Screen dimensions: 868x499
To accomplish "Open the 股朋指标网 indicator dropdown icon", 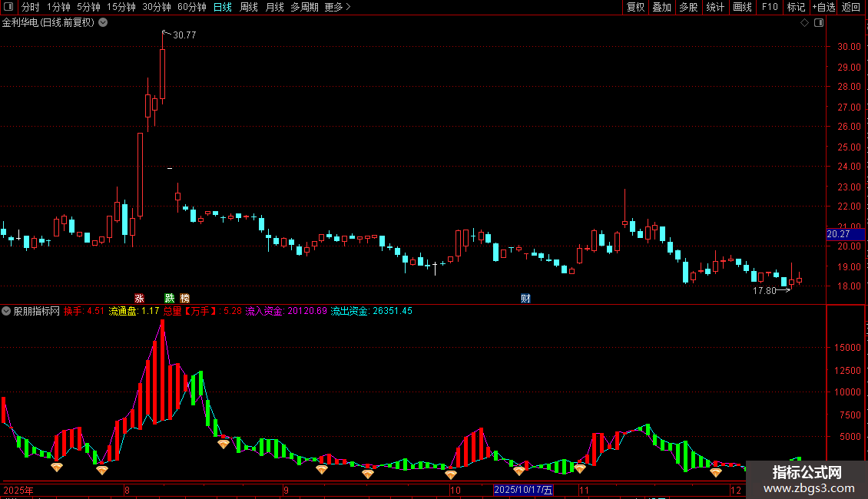I will pyautogui.click(x=6, y=311).
